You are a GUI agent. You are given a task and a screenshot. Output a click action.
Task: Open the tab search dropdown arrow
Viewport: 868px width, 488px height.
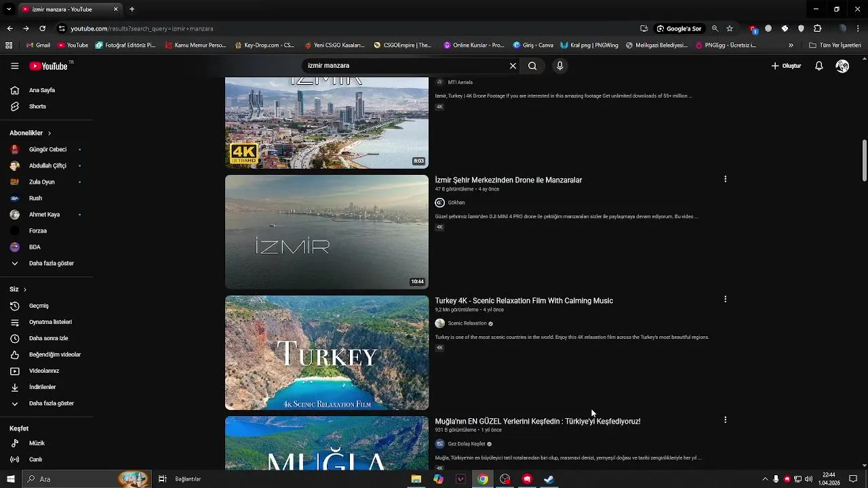(x=9, y=9)
